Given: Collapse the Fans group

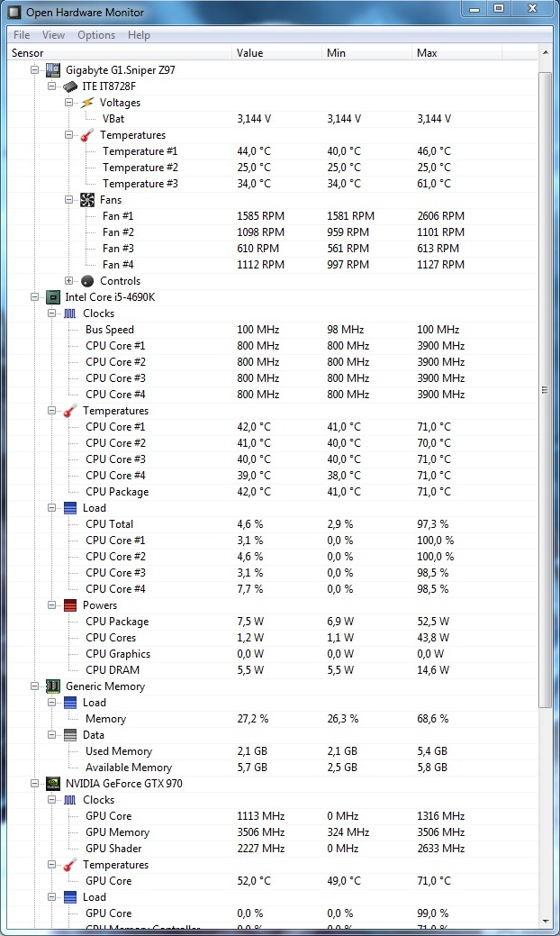Looking at the screenshot, I should click(x=69, y=200).
